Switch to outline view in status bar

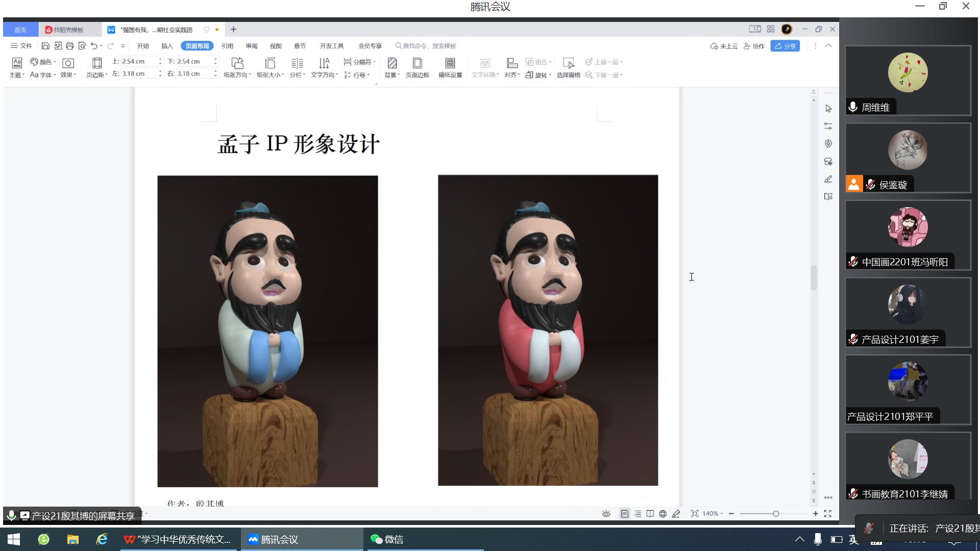(x=638, y=514)
